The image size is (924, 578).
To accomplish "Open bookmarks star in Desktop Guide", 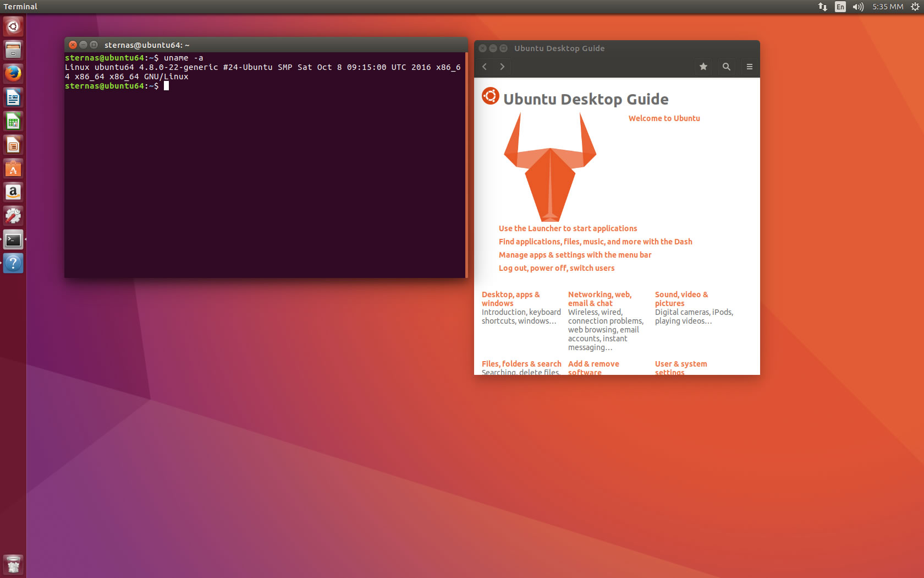I will click(x=703, y=67).
